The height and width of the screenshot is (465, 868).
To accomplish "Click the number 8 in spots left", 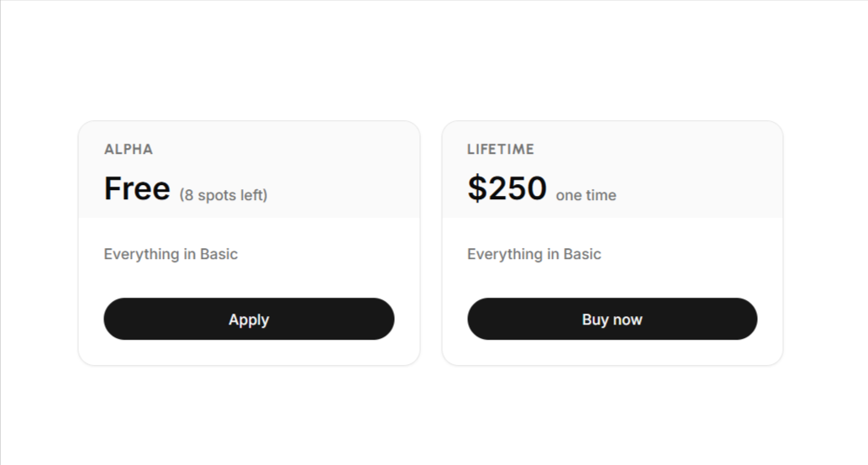I will pos(189,196).
